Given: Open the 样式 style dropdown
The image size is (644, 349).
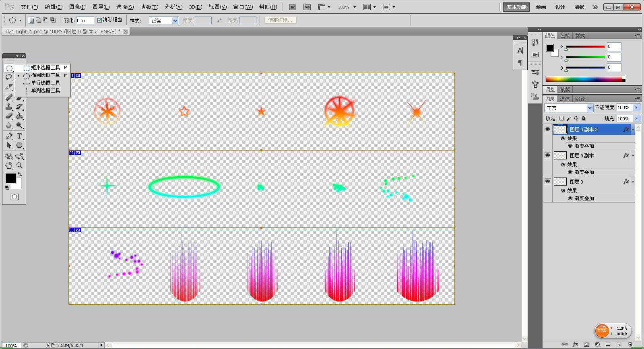Looking at the screenshot, I should (x=164, y=21).
